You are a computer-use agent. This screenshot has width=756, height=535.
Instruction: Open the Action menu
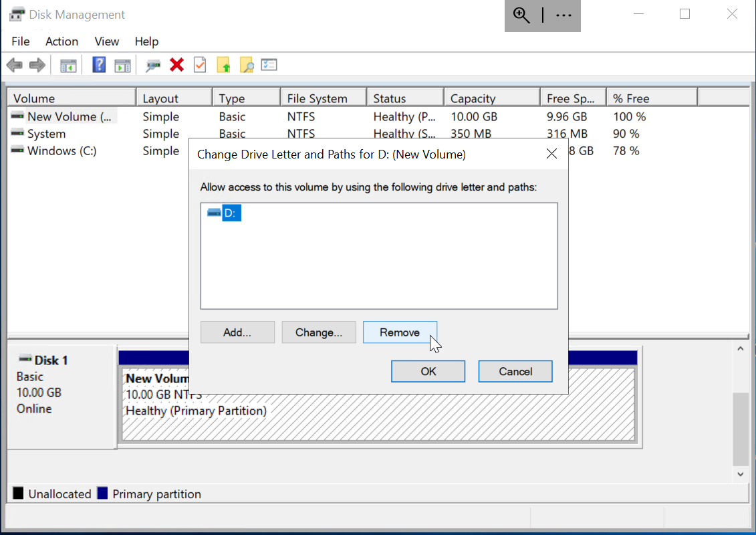point(61,41)
